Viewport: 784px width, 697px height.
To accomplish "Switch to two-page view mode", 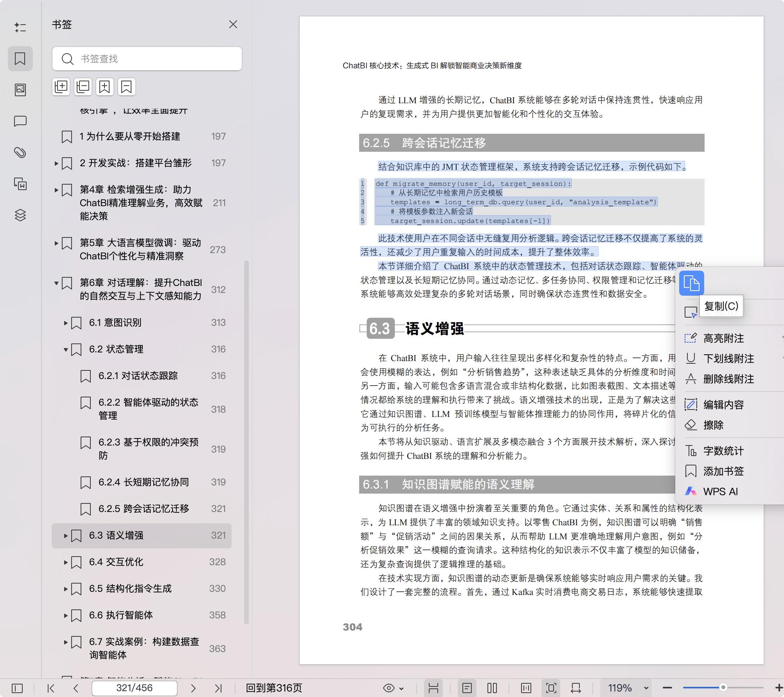I will 492,688.
